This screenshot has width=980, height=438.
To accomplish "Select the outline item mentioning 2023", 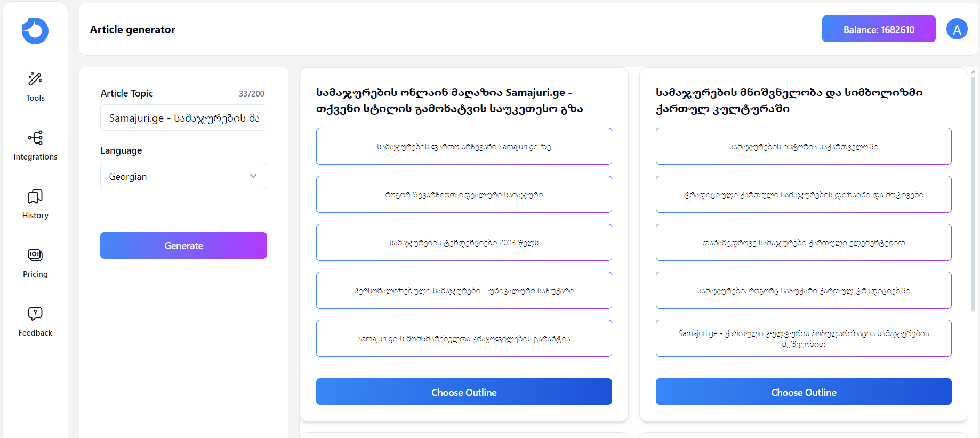I will tap(464, 242).
